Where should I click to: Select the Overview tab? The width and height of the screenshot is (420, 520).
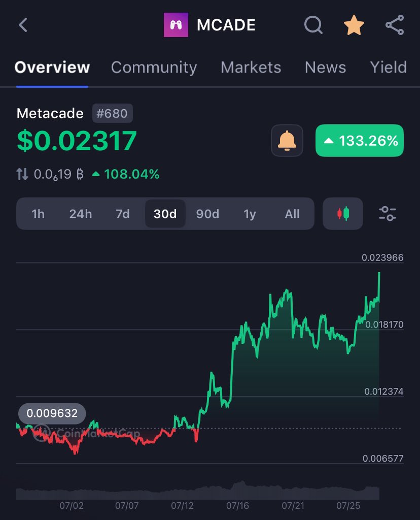pyautogui.click(x=52, y=68)
